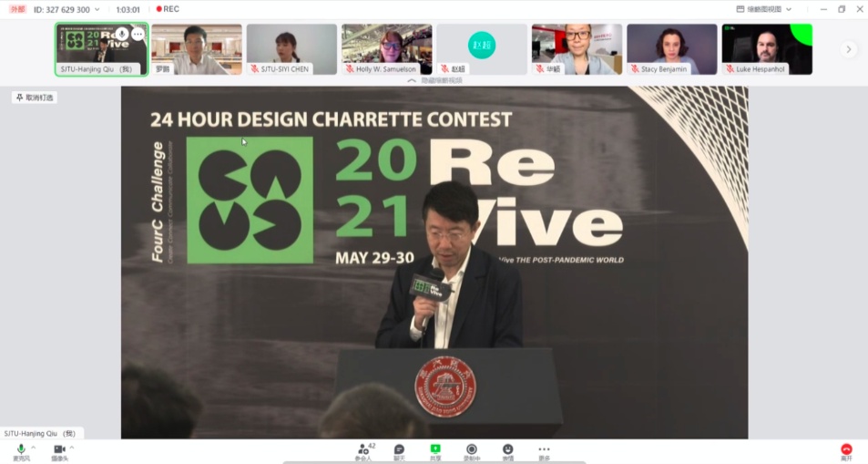Toggle the camera (摄像头) button
This screenshot has width=868, height=464.
59,449
